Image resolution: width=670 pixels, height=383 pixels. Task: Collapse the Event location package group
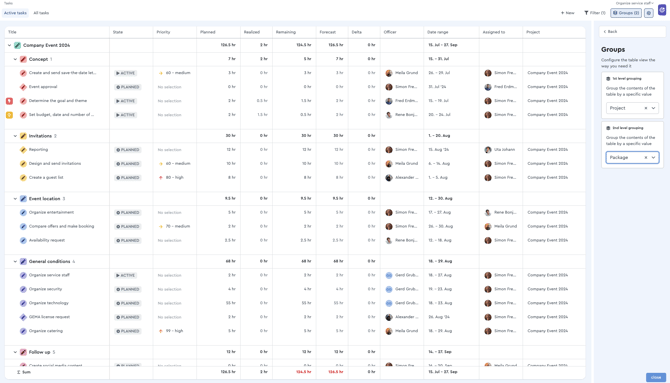click(x=15, y=199)
